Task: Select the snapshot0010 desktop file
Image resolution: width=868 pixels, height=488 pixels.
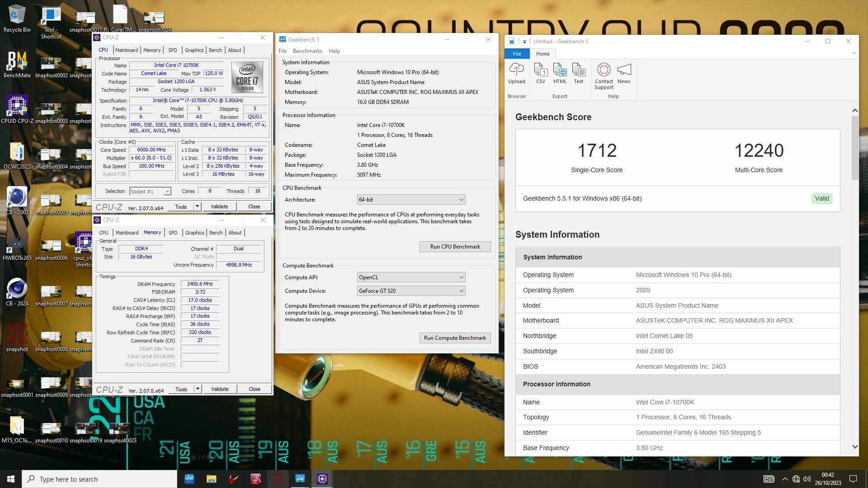Action: 51,432
